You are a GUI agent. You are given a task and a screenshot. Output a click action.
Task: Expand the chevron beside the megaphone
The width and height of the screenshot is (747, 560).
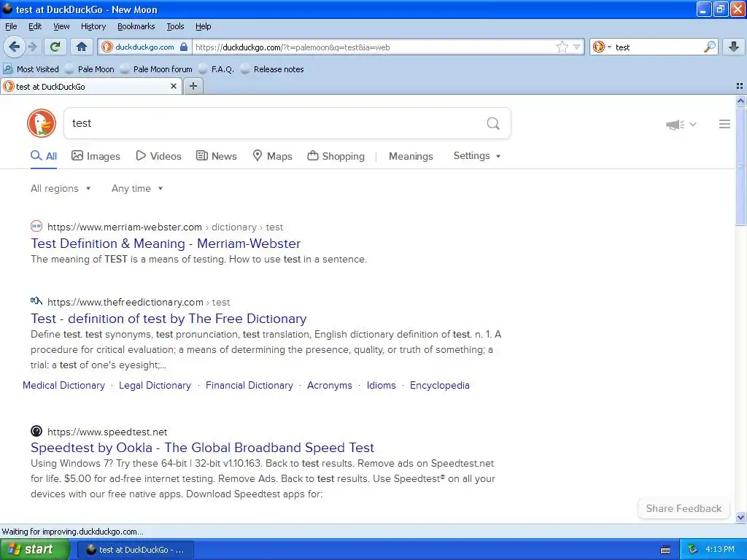[693, 124]
